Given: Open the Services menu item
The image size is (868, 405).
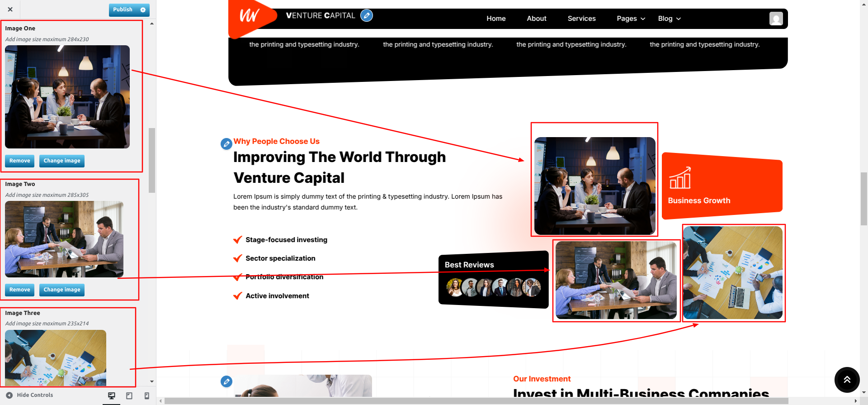Looking at the screenshot, I should 581,19.
